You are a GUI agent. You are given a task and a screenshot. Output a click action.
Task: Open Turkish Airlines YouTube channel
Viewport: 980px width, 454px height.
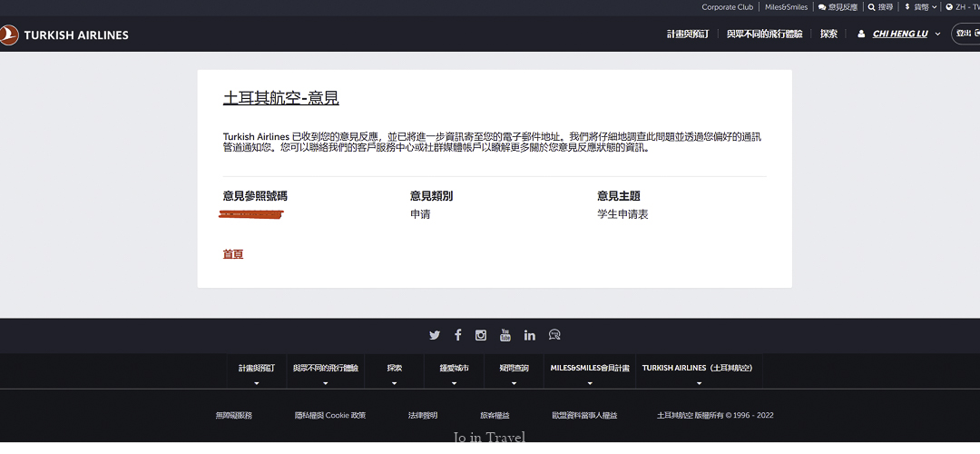(x=505, y=335)
